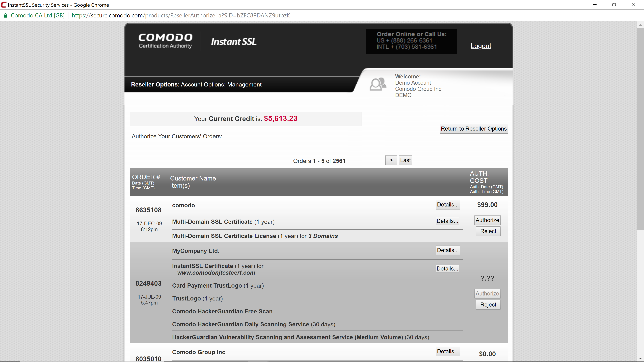Authorize order 8635108
644x362 pixels.
pyautogui.click(x=487, y=220)
